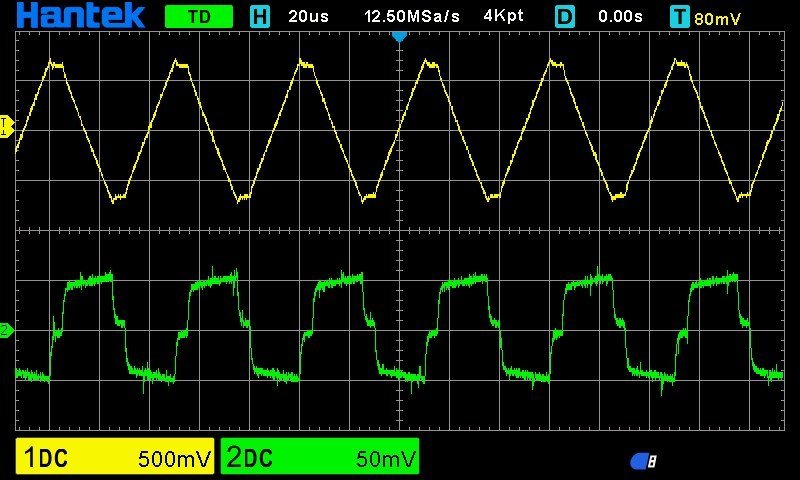The image size is (800, 480).
Task: Toggle the green TD trigger status indicator
Action: 198,17
